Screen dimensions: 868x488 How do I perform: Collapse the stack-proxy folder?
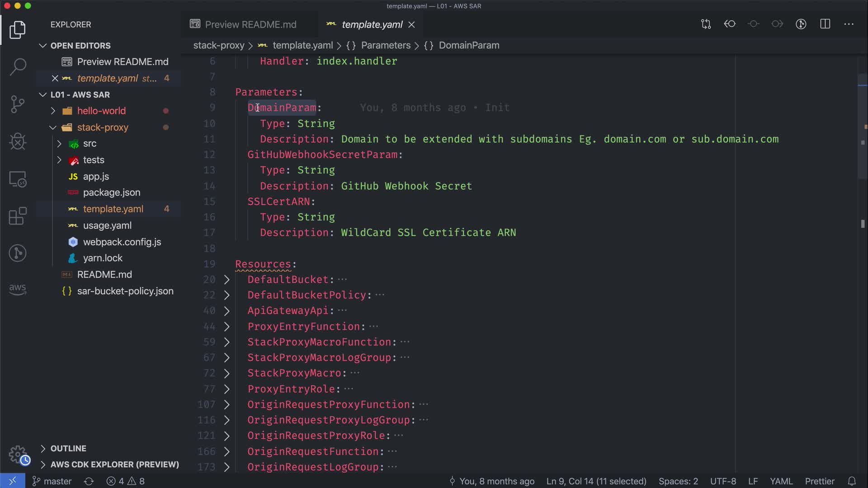[x=102, y=127]
